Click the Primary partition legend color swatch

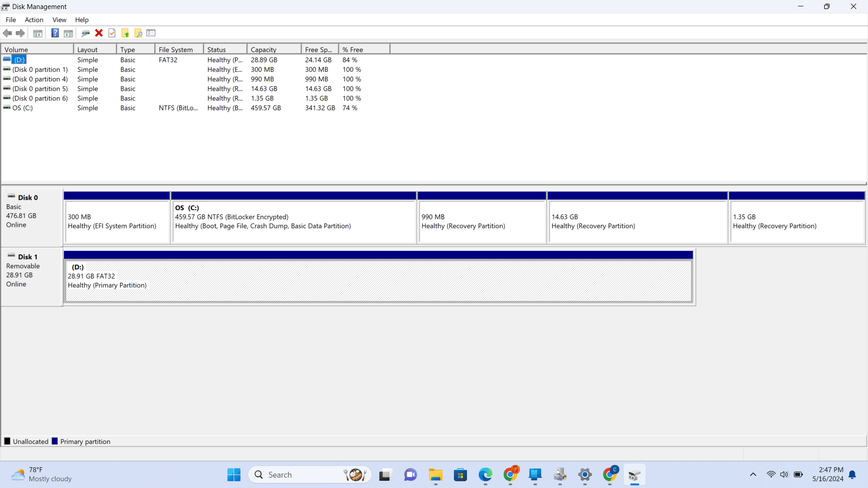coord(55,441)
